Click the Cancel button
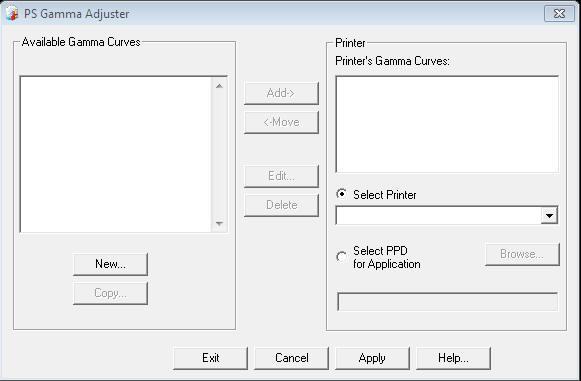 click(292, 358)
